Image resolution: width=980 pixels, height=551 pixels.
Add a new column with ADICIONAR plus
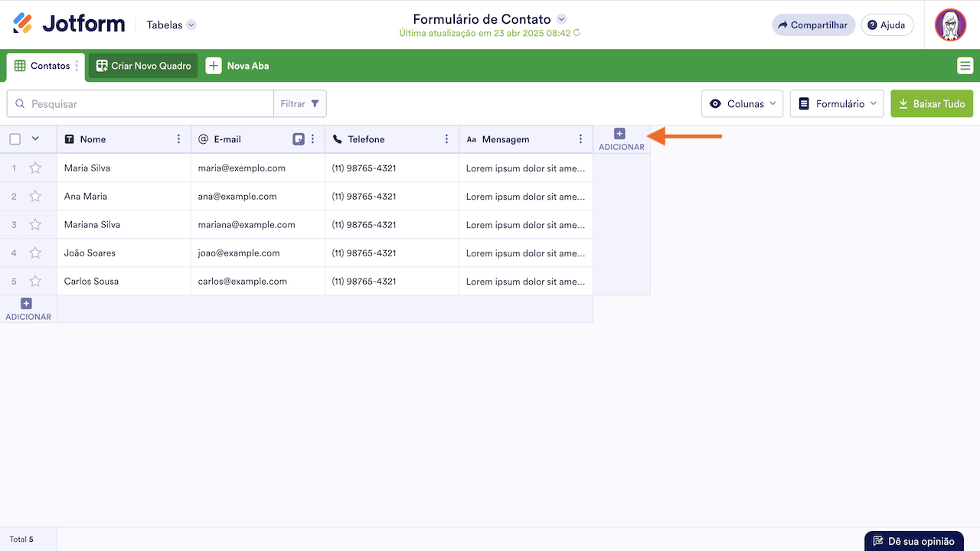pyautogui.click(x=621, y=139)
